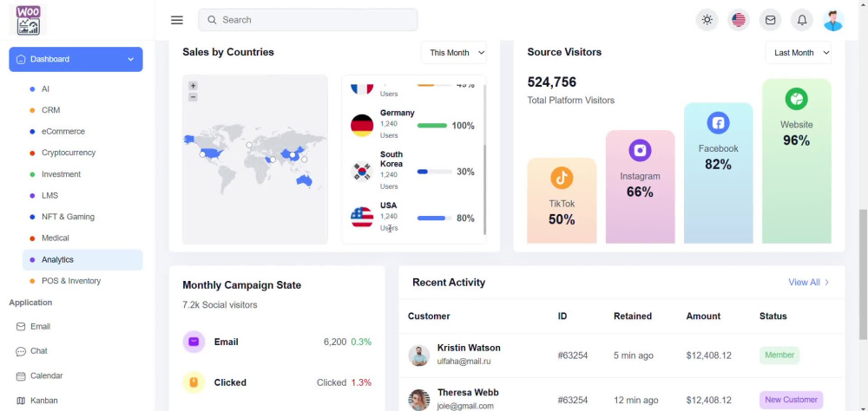Select the Analytics dashboard item

tap(82, 259)
